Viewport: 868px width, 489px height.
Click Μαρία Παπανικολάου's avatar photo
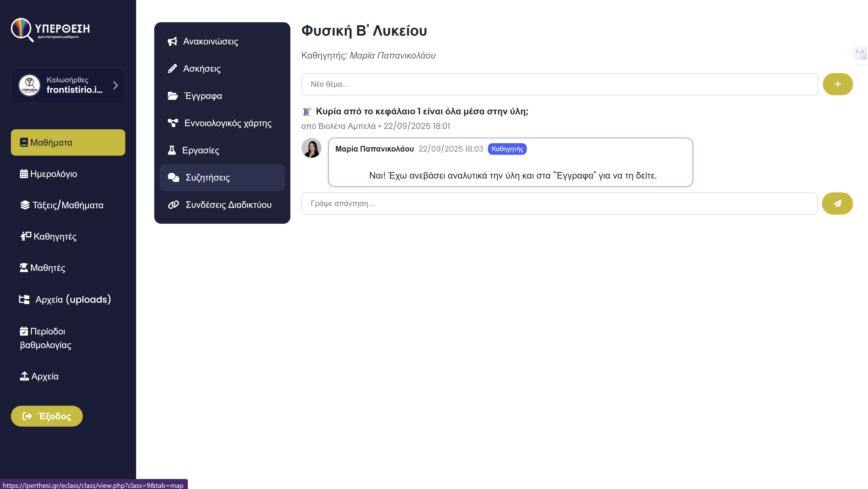pyautogui.click(x=311, y=148)
